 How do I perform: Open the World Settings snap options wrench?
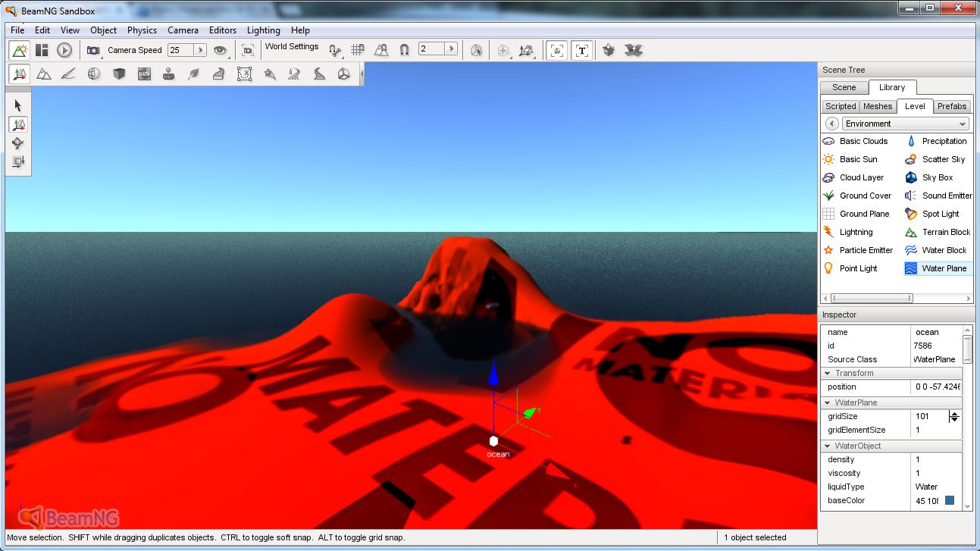pyautogui.click(x=334, y=50)
